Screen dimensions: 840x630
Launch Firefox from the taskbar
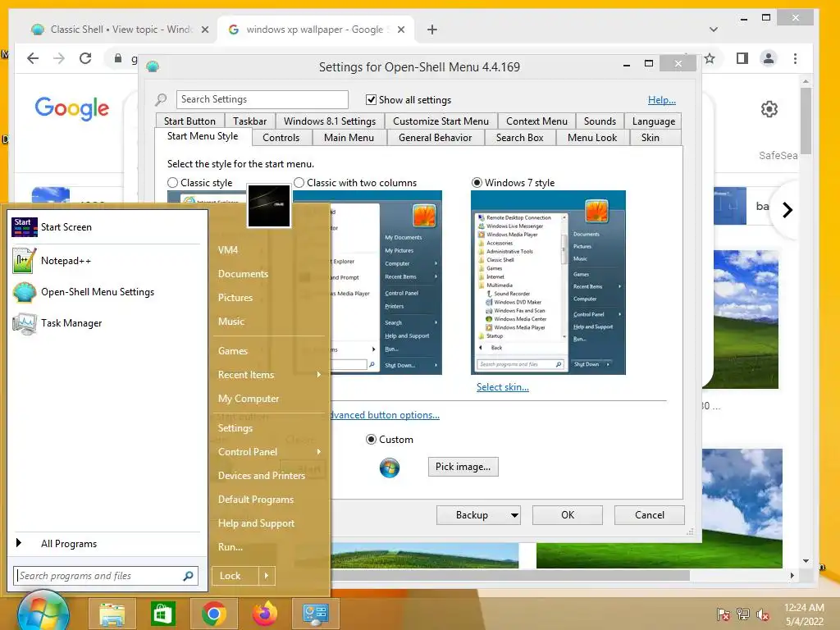point(265,614)
